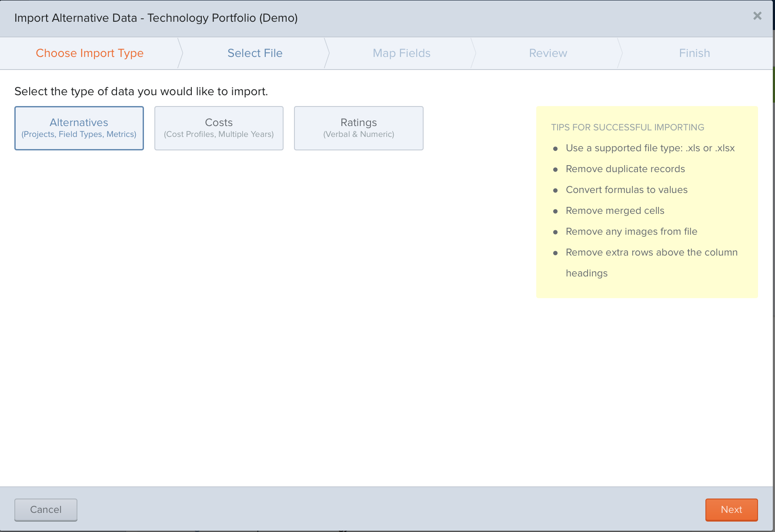Click the dialog title 'Import Alternative Data'
The width and height of the screenshot is (775, 532).
(x=156, y=18)
